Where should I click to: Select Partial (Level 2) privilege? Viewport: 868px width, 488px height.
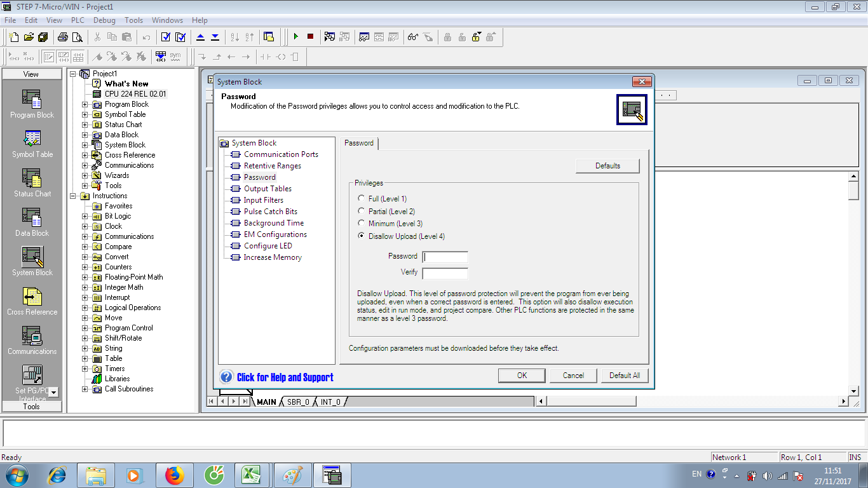point(362,211)
